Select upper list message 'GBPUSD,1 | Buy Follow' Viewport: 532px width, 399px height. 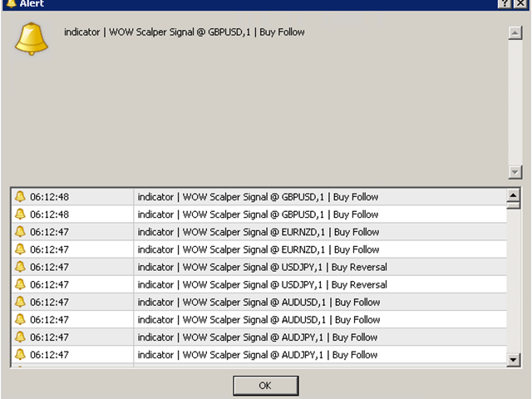pos(330,197)
